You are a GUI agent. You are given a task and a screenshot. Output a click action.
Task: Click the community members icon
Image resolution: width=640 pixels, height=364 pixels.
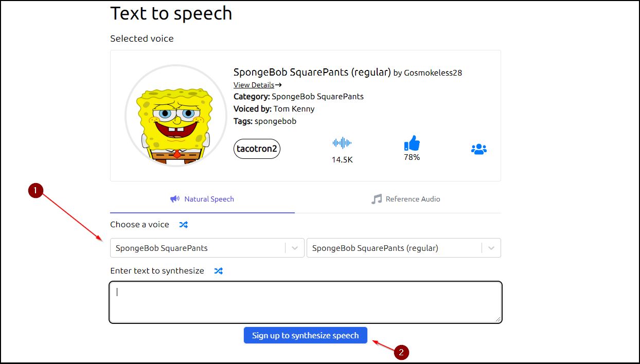[x=478, y=149]
